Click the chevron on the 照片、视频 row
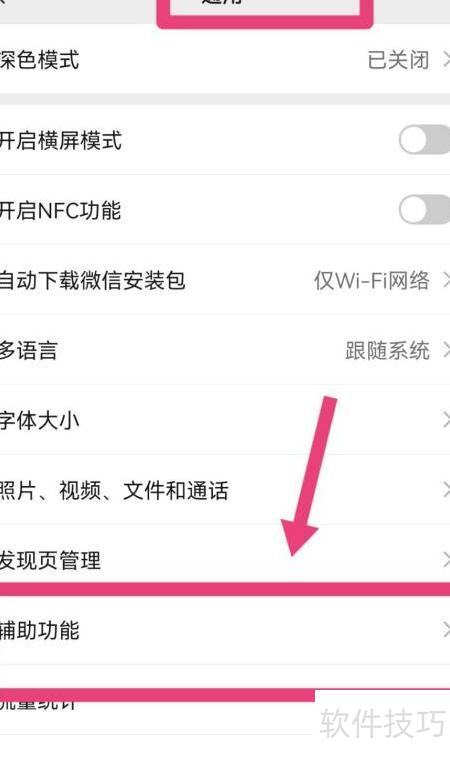This screenshot has height=757, width=450. coord(447,491)
